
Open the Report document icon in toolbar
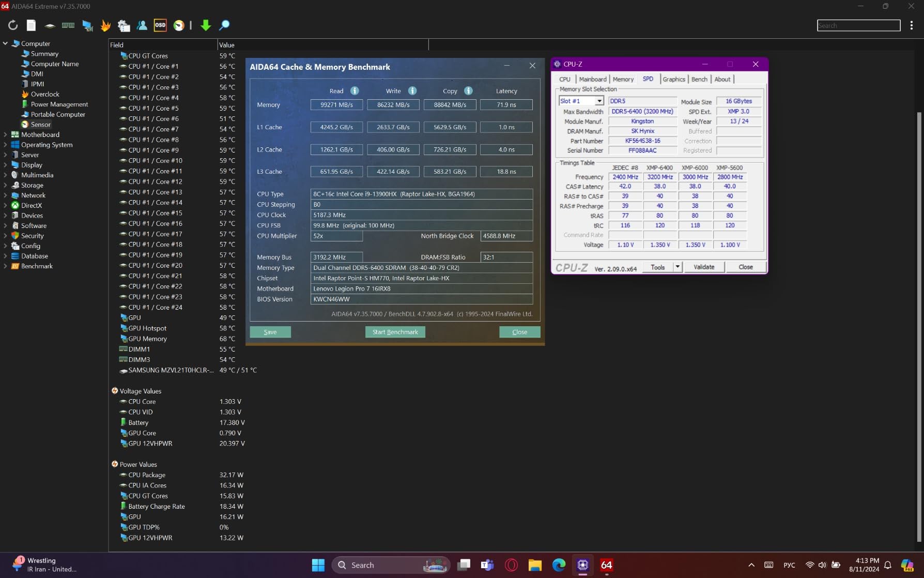click(31, 25)
